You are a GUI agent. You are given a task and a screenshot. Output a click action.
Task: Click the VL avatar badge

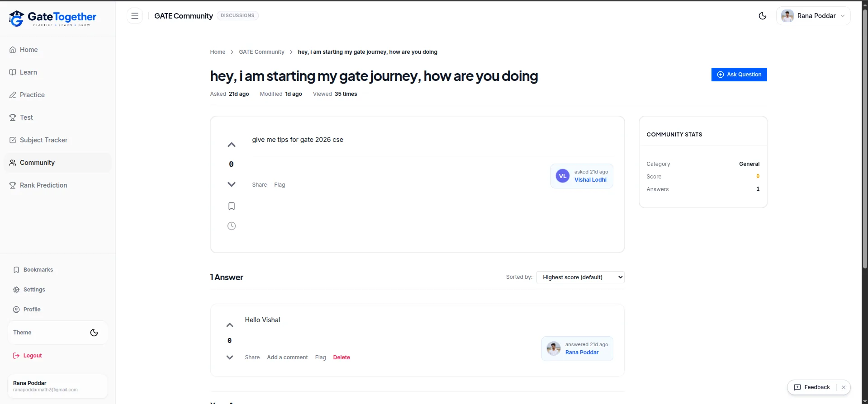[x=563, y=176]
